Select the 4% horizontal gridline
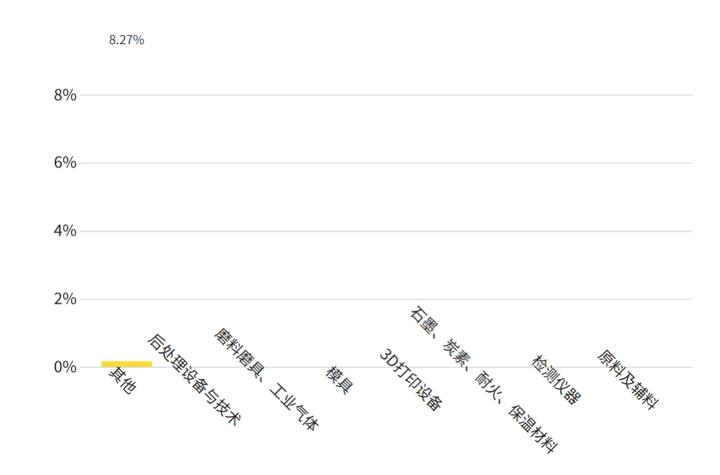 tap(400, 231)
